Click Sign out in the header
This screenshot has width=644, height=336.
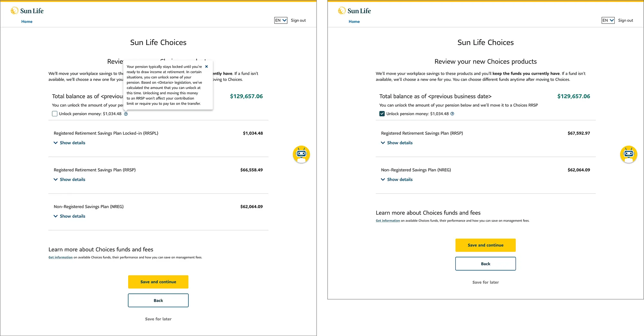[298, 20]
